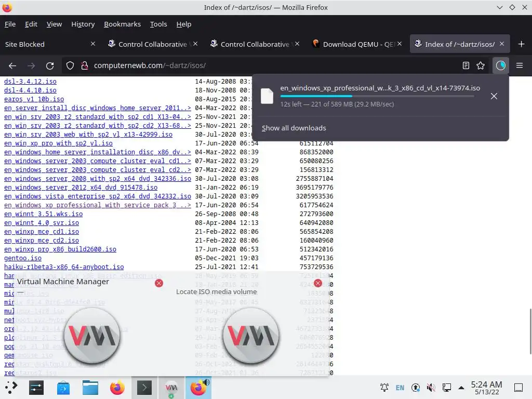Close the Virtual Machine Manager window preview
The width and height of the screenshot is (532, 399).
coord(159,283)
